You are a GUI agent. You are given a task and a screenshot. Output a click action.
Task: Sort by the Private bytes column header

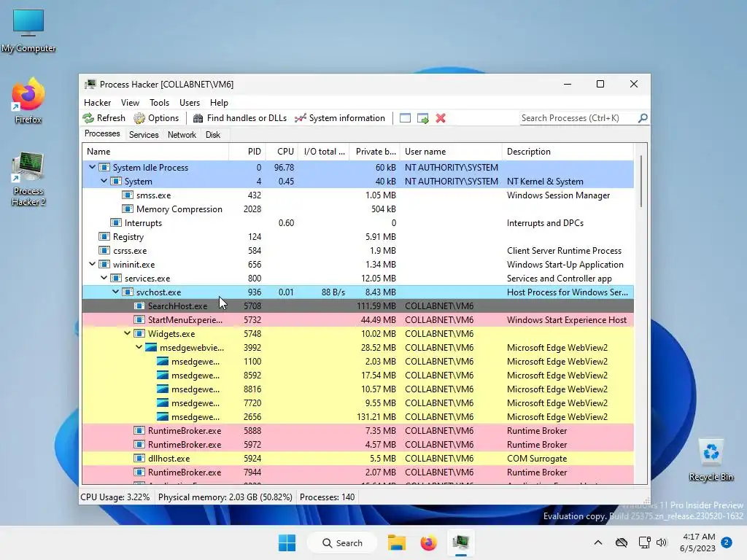coord(375,152)
